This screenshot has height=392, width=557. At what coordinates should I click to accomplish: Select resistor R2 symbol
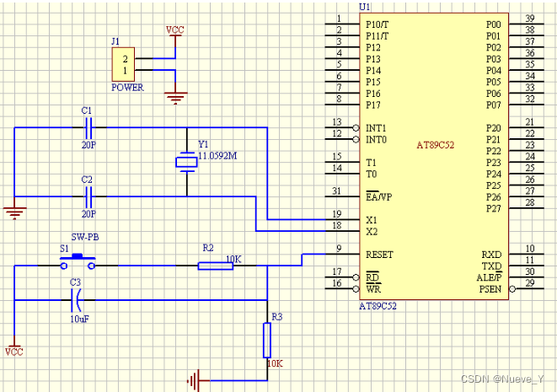[x=215, y=266]
